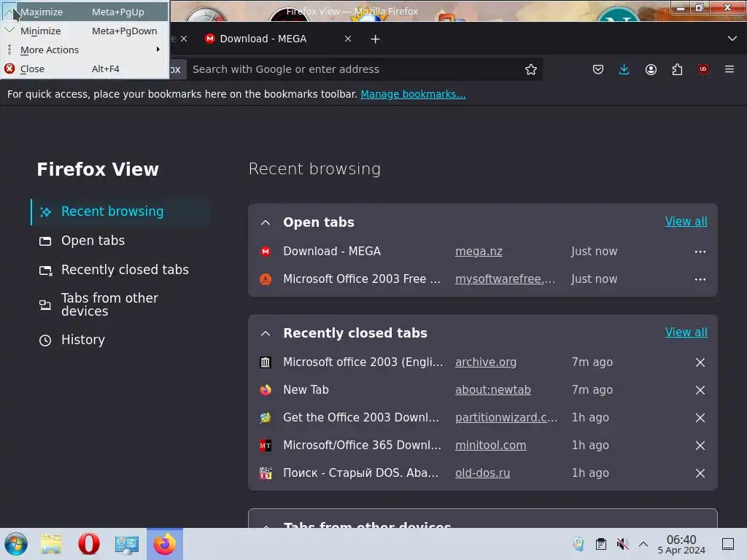Launch Opera from taskbar

88,544
